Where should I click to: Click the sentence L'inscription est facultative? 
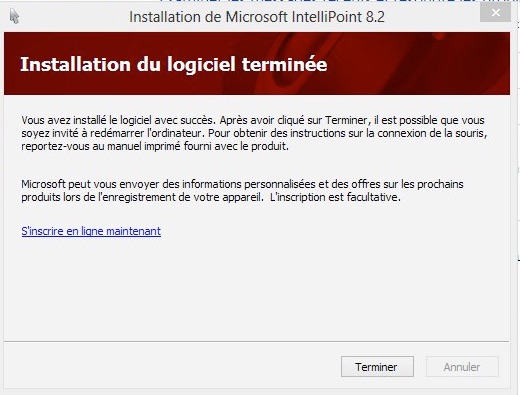coord(335,197)
